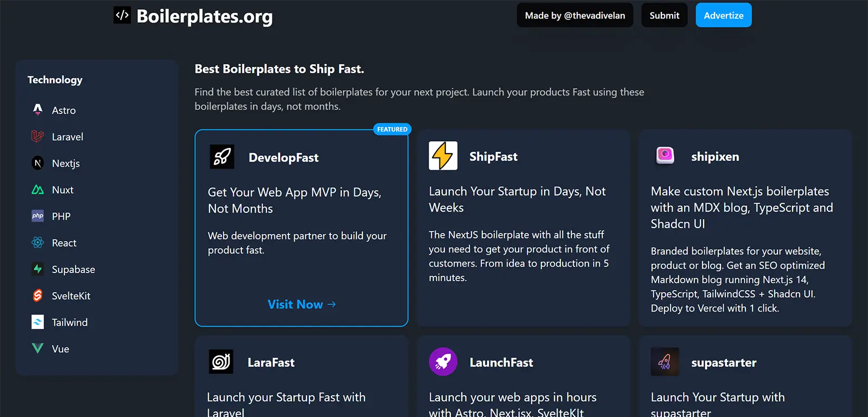
Task: Click the Nuxt logo icon in sidebar
Action: point(37,189)
